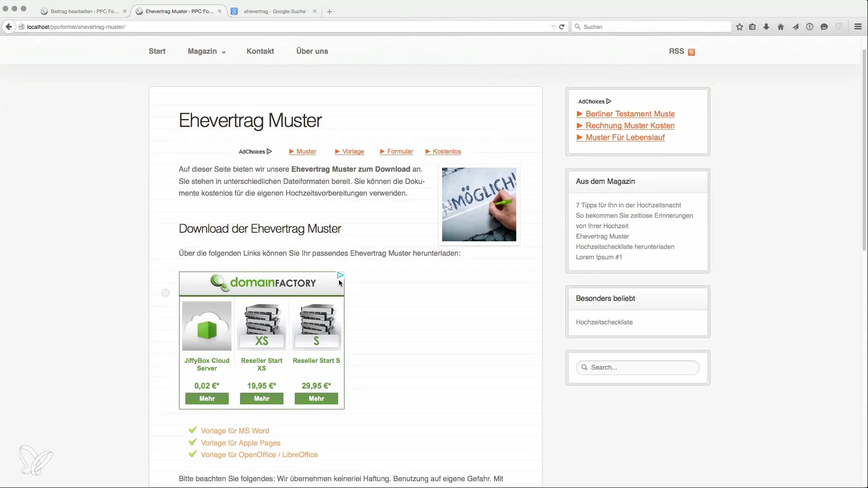Switch to 'ehevertrag - Google-Suche' tab

[x=274, y=11]
